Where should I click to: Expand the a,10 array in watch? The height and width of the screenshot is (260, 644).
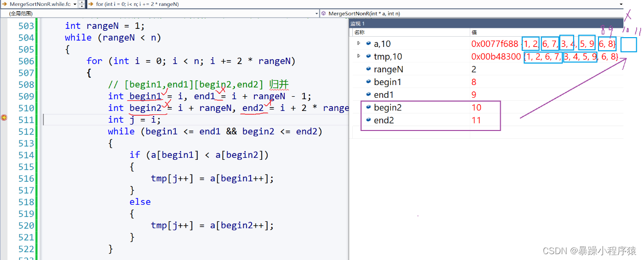(x=359, y=43)
